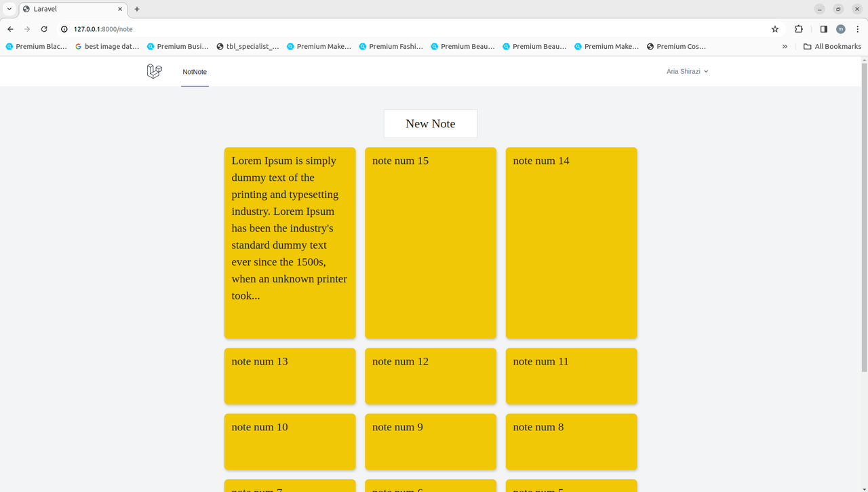Click the Laravel logo in navbar
The width and height of the screenshot is (868, 492).
pyautogui.click(x=155, y=71)
